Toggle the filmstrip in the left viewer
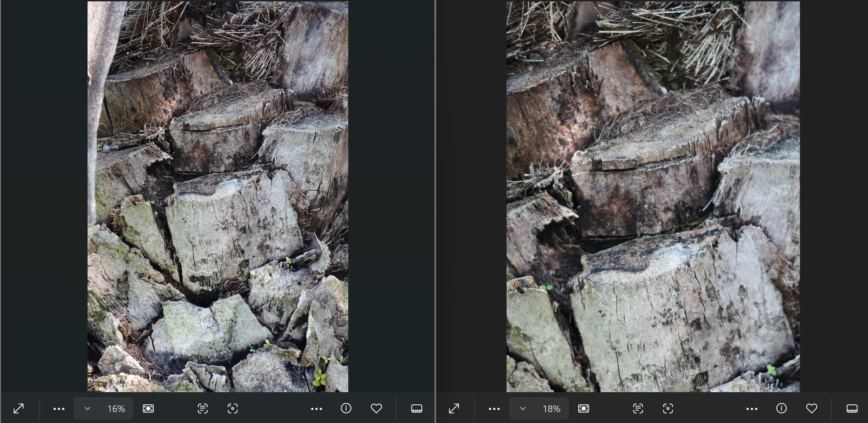868x423 pixels. point(417,408)
